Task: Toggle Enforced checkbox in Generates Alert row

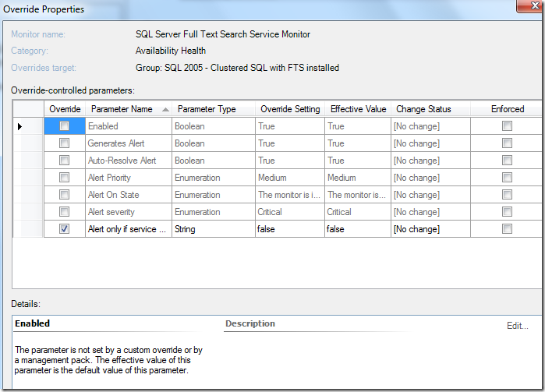Action: tap(507, 143)
